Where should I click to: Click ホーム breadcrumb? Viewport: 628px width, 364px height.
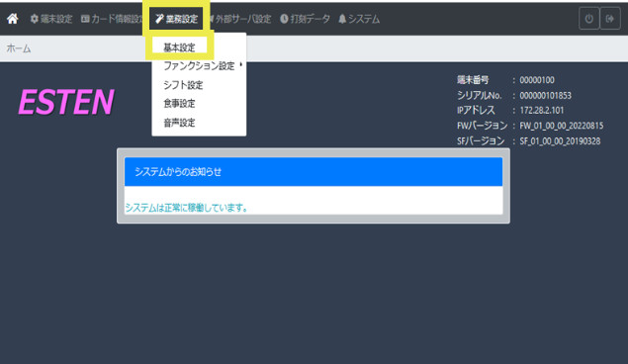19,48
